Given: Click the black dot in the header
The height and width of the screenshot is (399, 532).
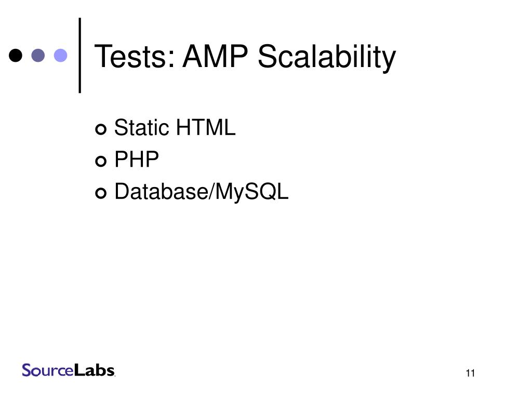Looking at the screenshot, I should 16,55.
